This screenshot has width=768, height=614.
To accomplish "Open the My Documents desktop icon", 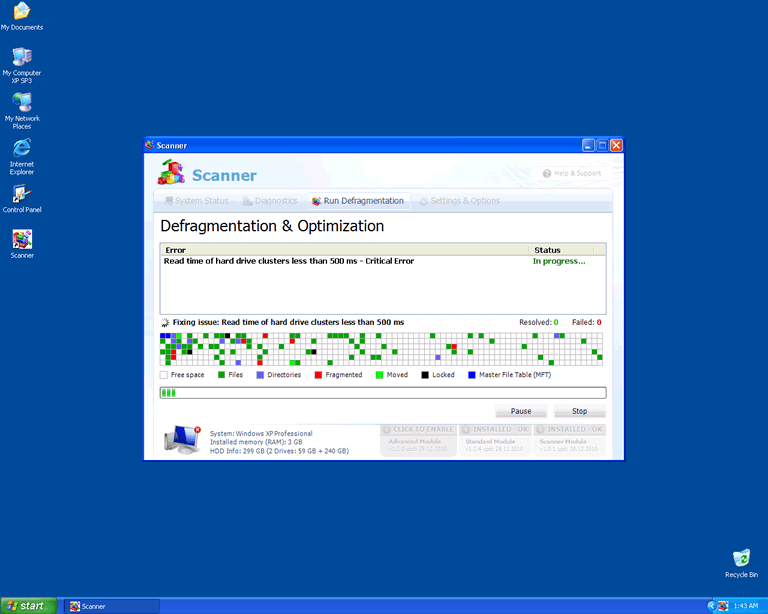I will pyautogui.click(x=22, y=12).
